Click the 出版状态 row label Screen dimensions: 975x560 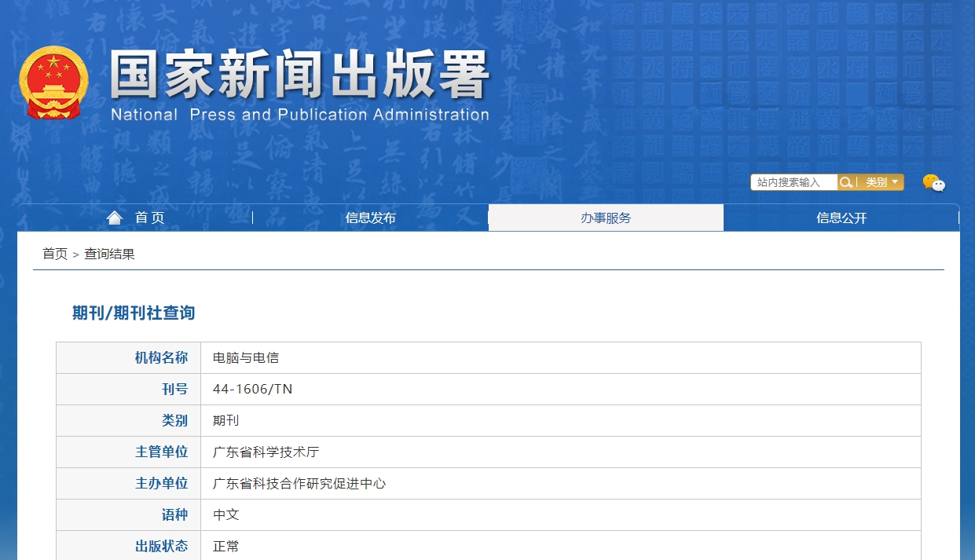(x=161, y=546)
